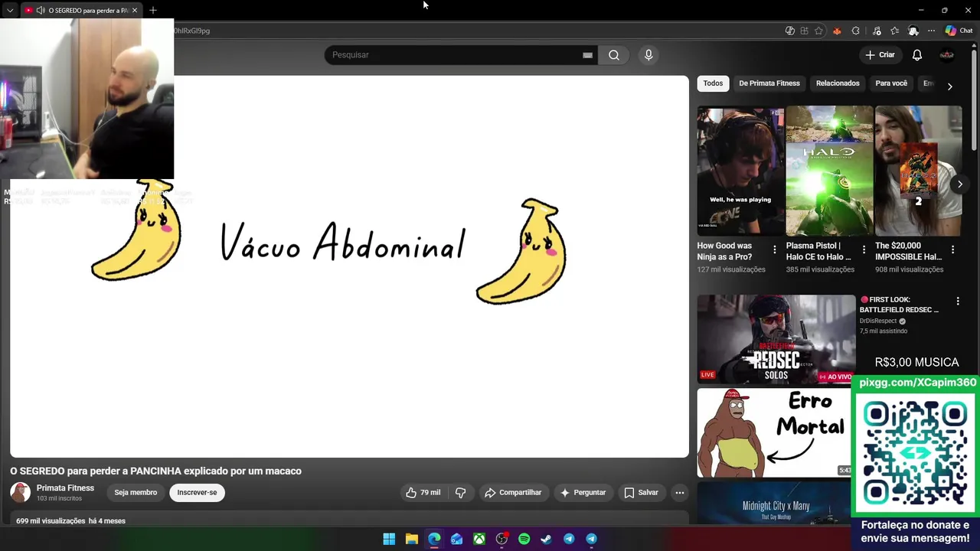Like the video (79 mil)

pyautogui.click(x=423, y=493)
